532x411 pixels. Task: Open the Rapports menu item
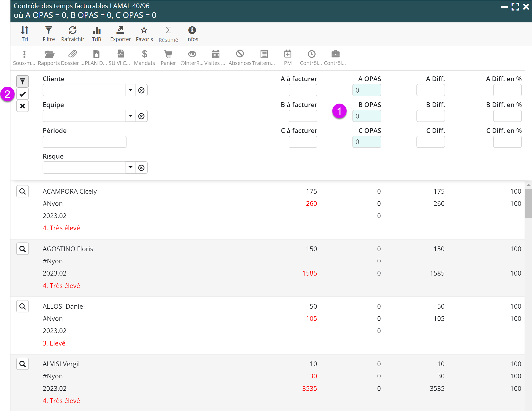49,58
